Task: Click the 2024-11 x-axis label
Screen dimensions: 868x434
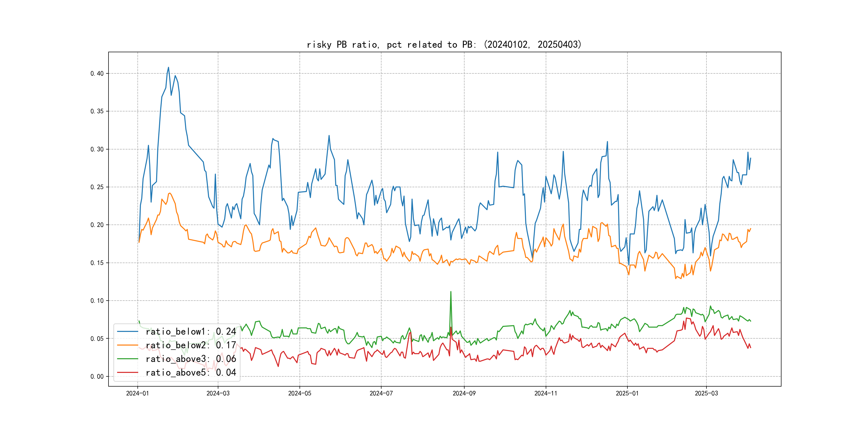Action: pyautogui.click(x=546, y=393)
